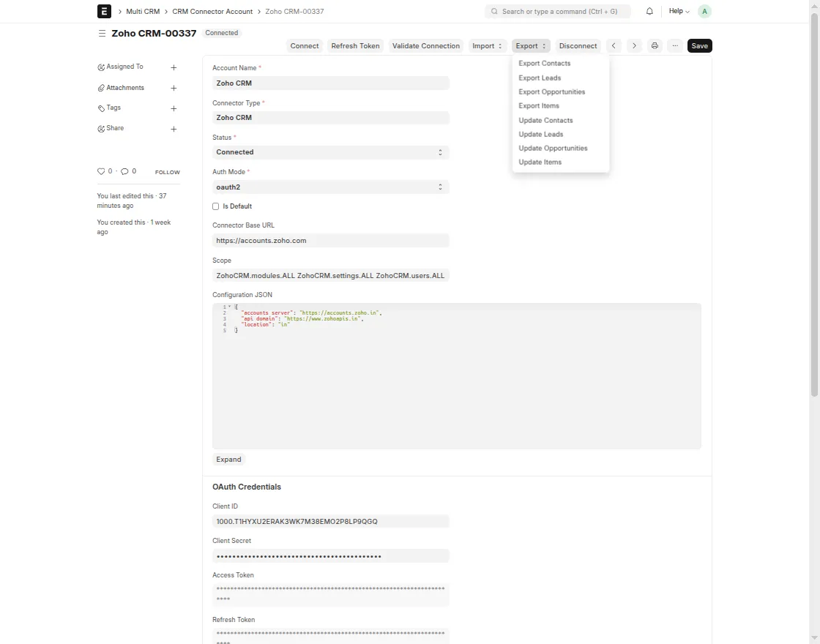Open the user avatar menu
Image resolution: width=820 pixels, height=644 pixels.
704,11
